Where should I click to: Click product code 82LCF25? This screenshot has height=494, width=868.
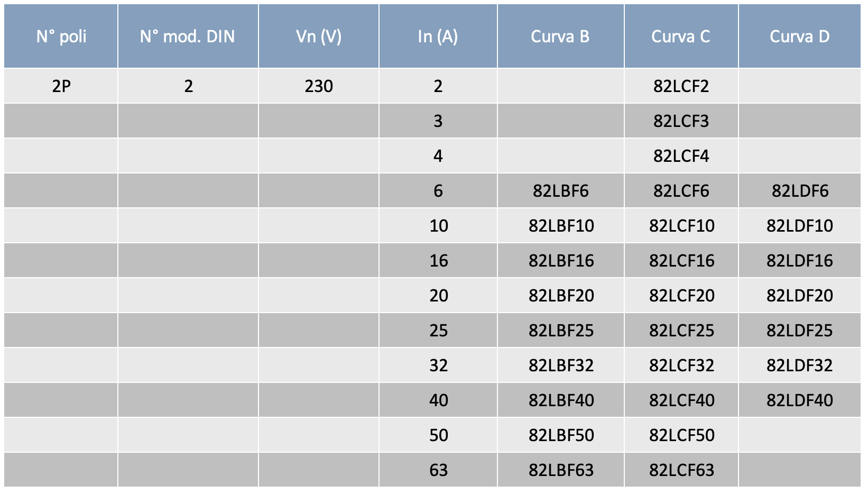(x=681, y=330)
